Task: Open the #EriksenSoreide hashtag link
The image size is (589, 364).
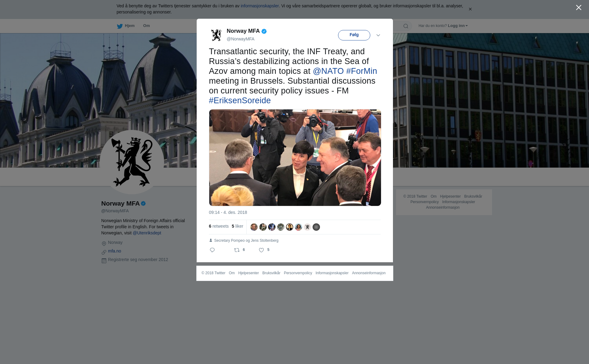Action: coord(240,100)
